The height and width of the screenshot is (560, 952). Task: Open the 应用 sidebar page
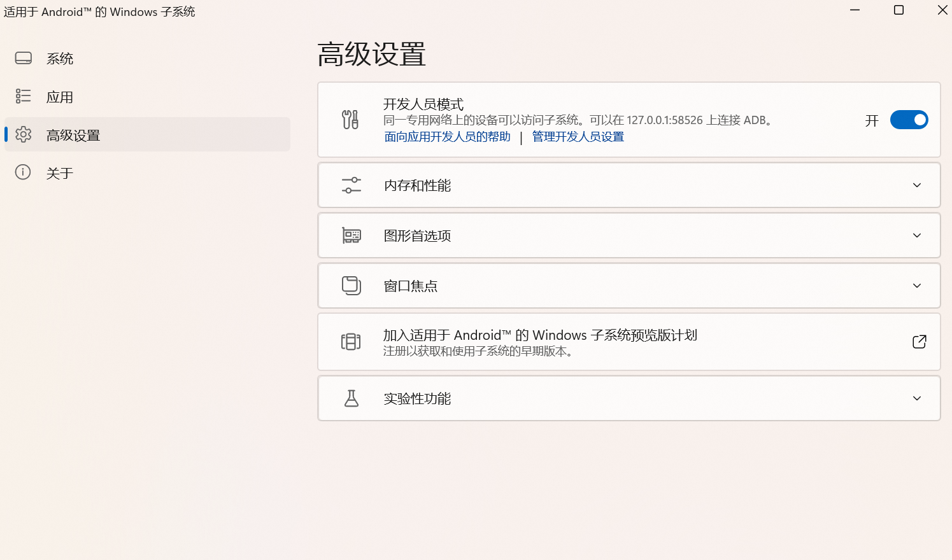click(x=147, y=97)
